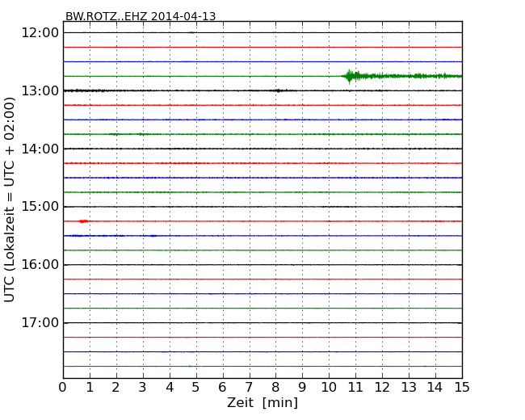The width and height of the screenshot is (525, 420).
Task: Click the x-axis tick label 5
Action: click(195, 388)
